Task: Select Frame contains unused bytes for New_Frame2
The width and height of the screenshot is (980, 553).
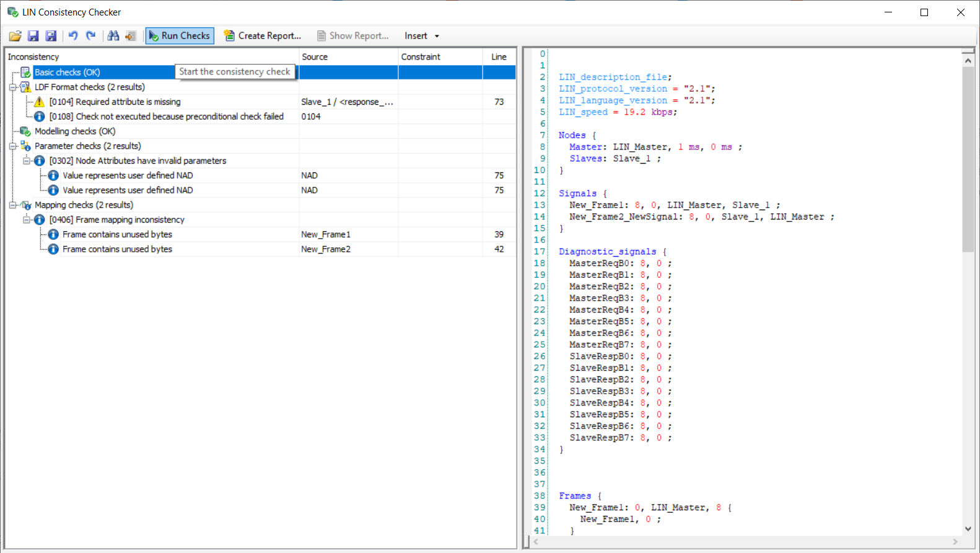Action: [x=117, y=249]
